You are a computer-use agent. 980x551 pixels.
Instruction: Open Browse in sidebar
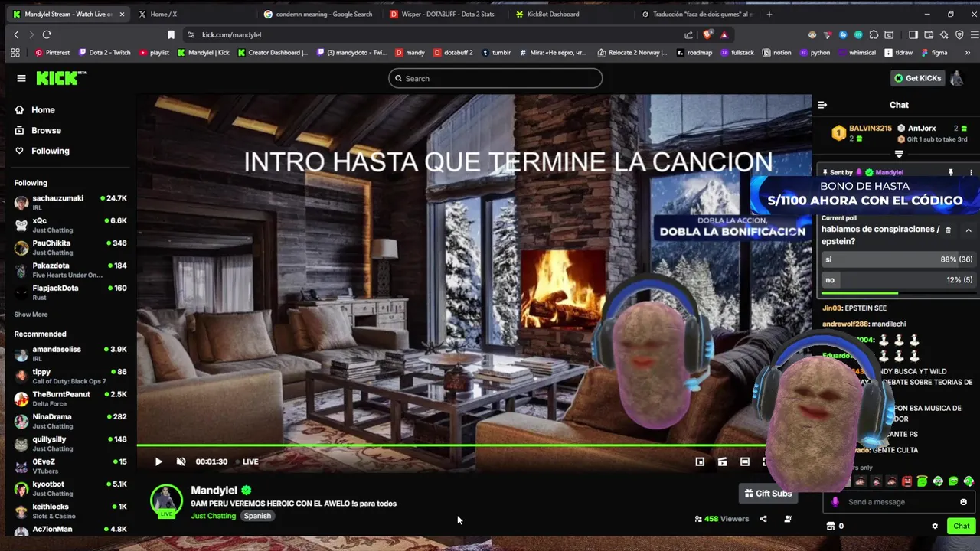[38, 131]
